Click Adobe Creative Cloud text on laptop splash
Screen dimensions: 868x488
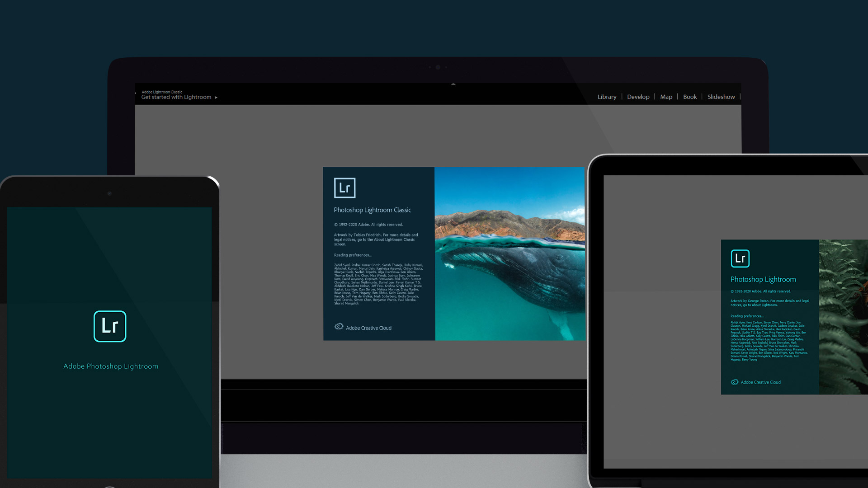coord(760,382)
